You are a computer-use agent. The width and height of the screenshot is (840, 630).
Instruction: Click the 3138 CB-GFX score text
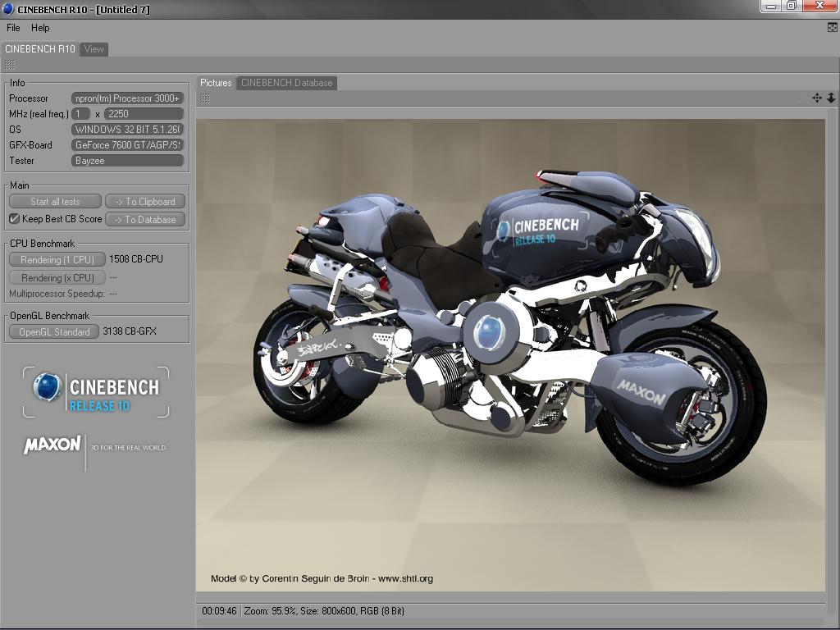(130, 331)
